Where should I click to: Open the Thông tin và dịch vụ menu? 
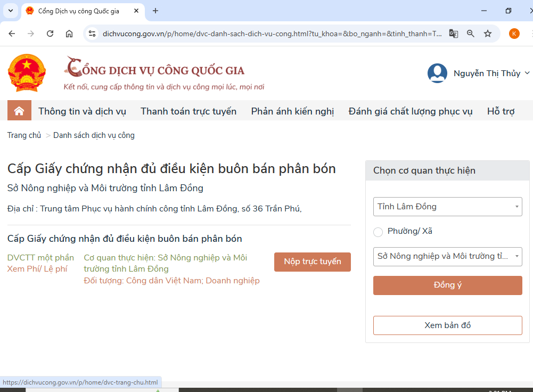[82, 111]
